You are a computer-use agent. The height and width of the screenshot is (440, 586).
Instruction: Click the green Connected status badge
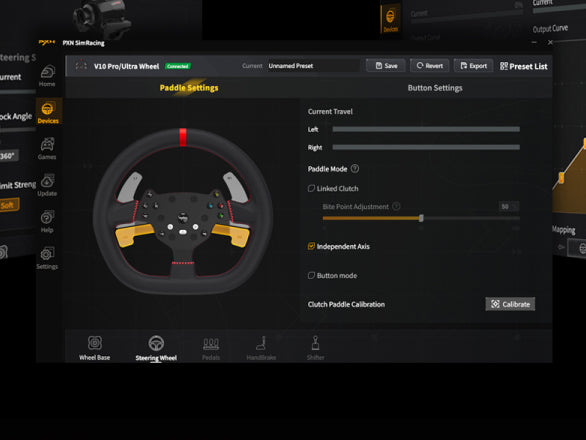pos(178,66)
